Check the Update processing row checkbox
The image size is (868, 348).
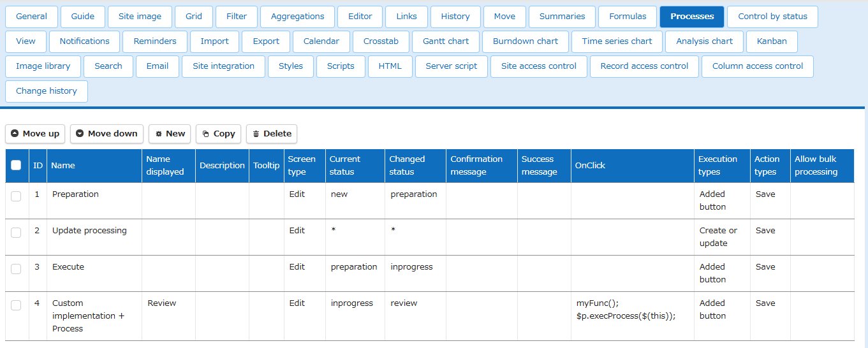point(17,233)
